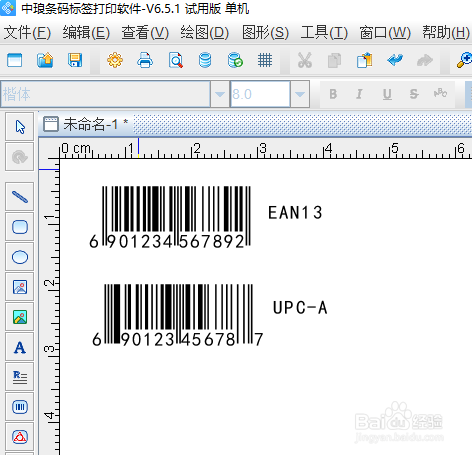This screenshot has width=472, height=455.
Task: Open Print Preview magnifier page icon
Action: pyautogui.click(x=175, y=60)
